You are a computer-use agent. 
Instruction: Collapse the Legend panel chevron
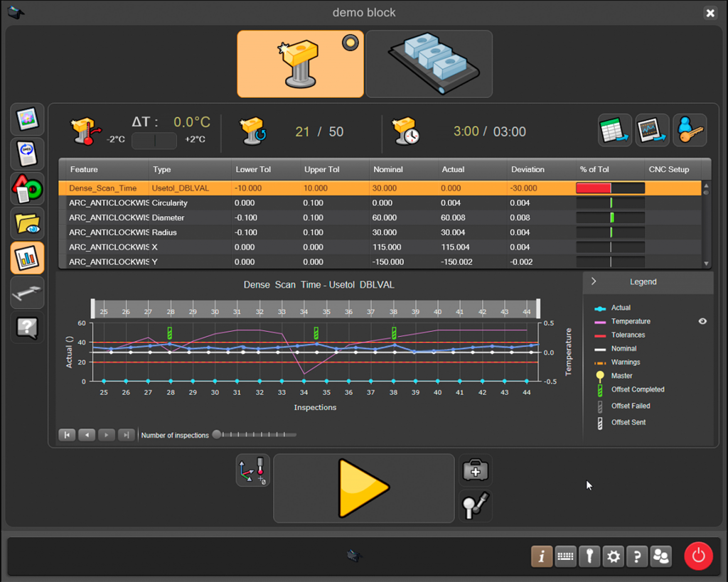click(x=594, y=281)
